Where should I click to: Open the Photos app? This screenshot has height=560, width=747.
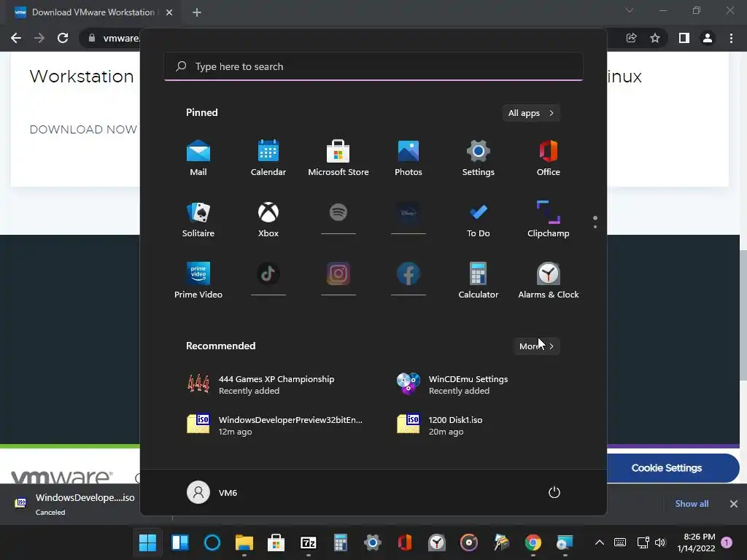[409, 157]
